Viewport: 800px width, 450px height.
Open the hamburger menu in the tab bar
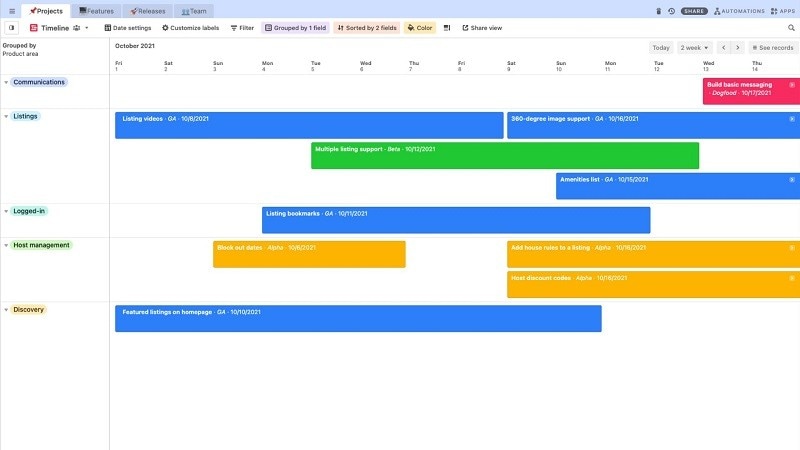[12, 11]
